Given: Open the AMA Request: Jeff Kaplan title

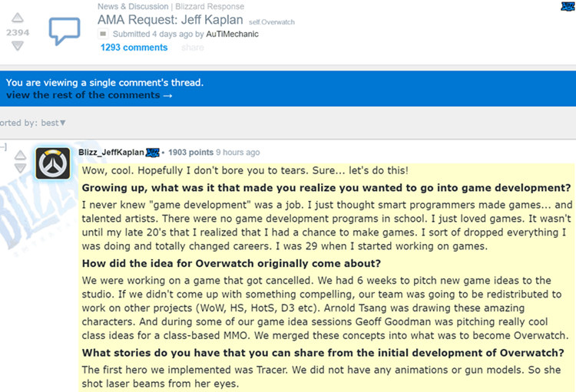Looking at the screenshot, I should point(170,20).
